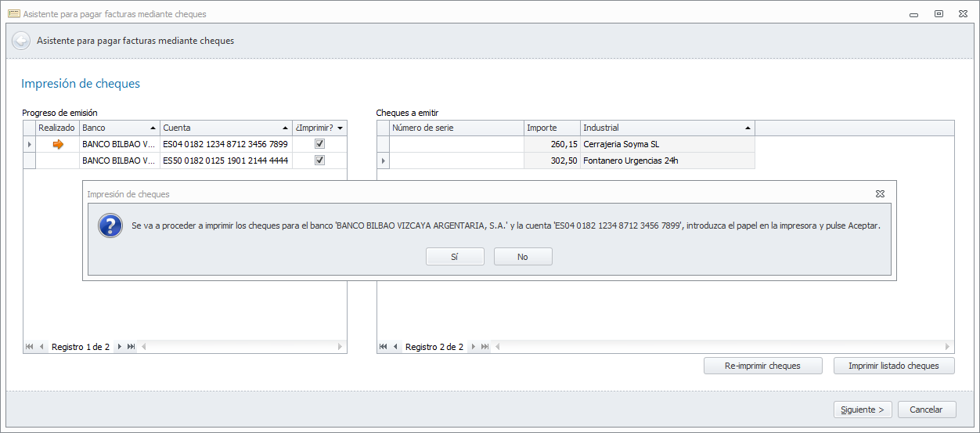The height and width of the screenshot is (433, 980).
Task: Jump to last record in Progreso de emisión
Action: pyautogui.click(x=131, y=347)
